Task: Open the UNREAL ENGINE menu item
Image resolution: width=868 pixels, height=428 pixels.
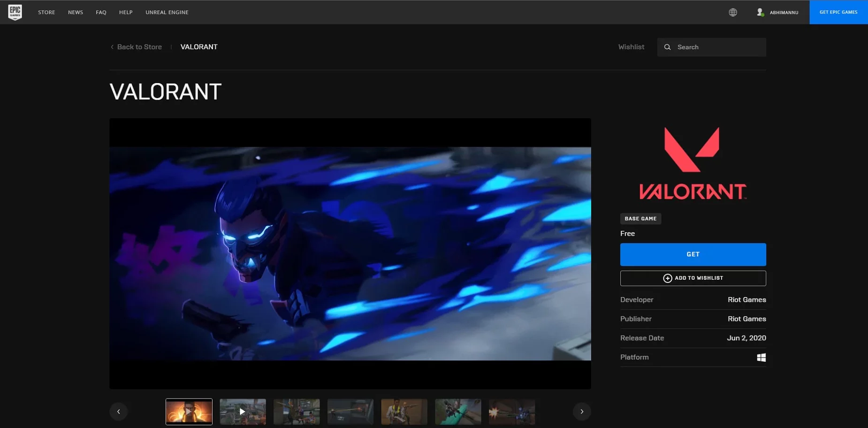Action: [167, 12]
